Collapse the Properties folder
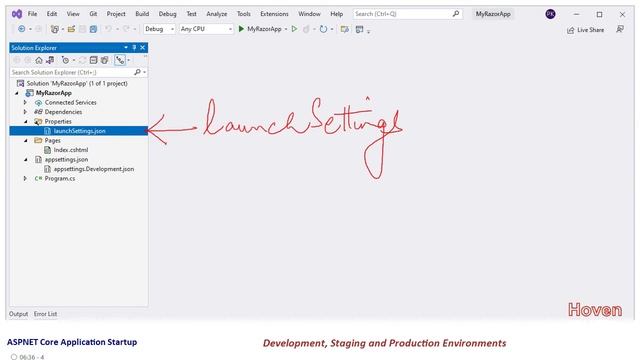Viewport: 640px width, 360px height. pyautogui.click(x=26, y=122)
